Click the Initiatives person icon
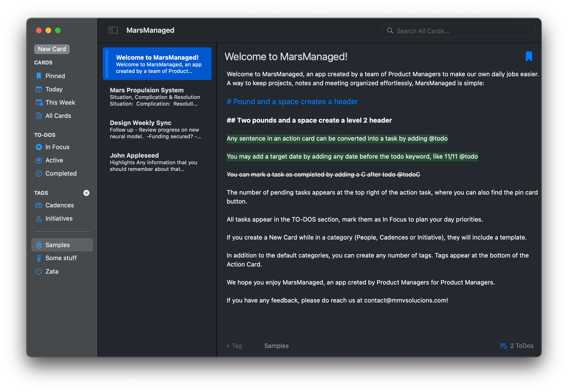 pyautogui.click(x=39, y=219)
